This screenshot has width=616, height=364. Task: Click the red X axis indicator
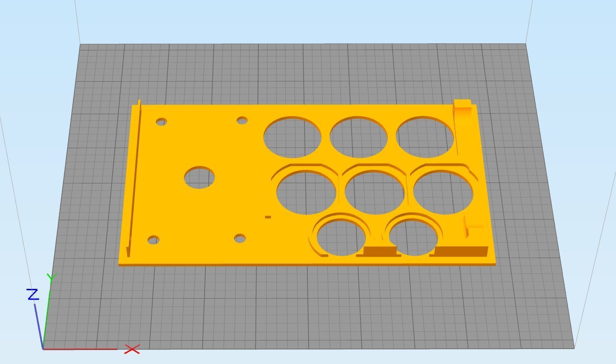click(x=132, y=349)
